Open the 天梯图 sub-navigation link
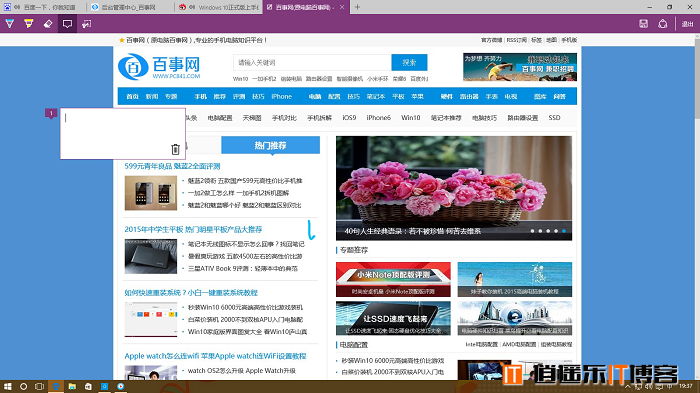 point(252,118)
